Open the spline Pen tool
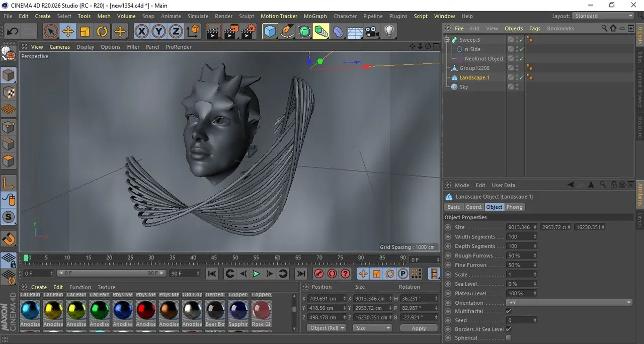This screenshot has width=644, height=344. 288,32
